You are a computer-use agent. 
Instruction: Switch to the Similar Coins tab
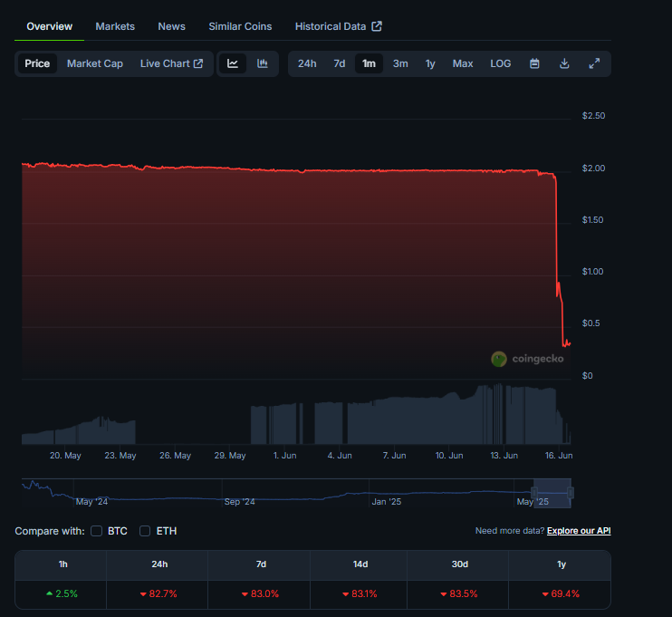click(x=240, y=26)
